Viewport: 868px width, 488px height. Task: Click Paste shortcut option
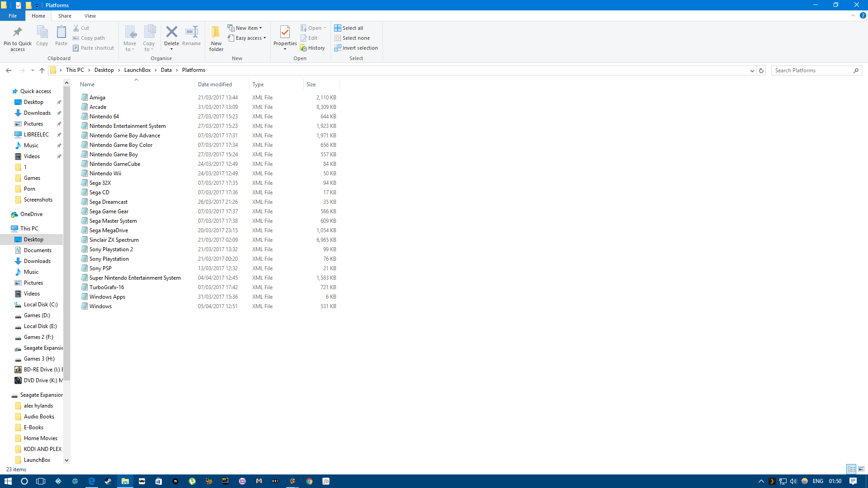(94, 48)
